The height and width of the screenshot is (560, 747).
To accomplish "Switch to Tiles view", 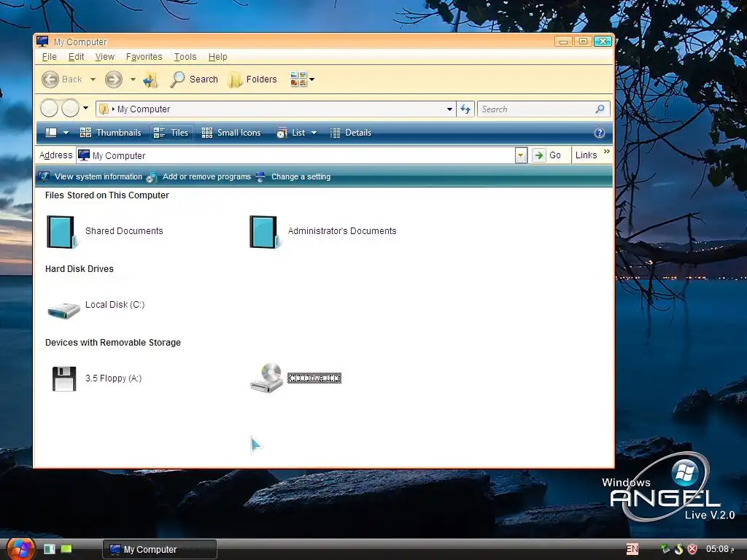I will tap(171, 133).
